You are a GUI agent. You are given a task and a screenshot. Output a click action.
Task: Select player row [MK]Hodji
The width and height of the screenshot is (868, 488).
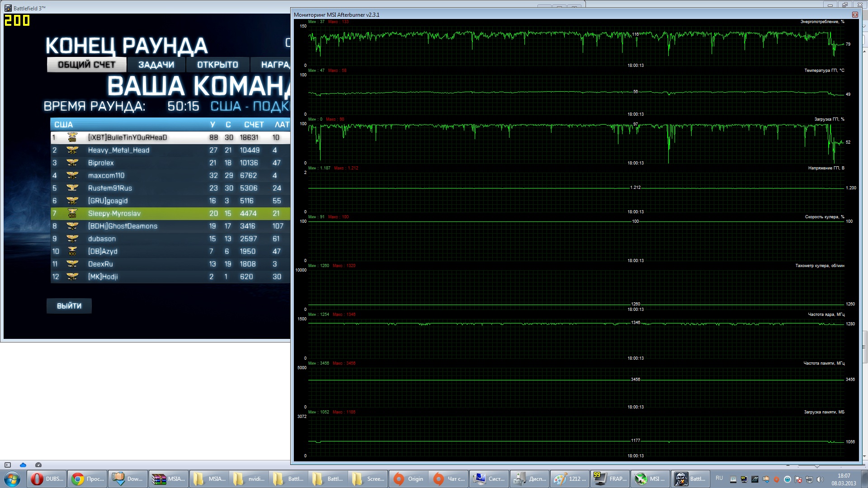[x=170, y=277]
